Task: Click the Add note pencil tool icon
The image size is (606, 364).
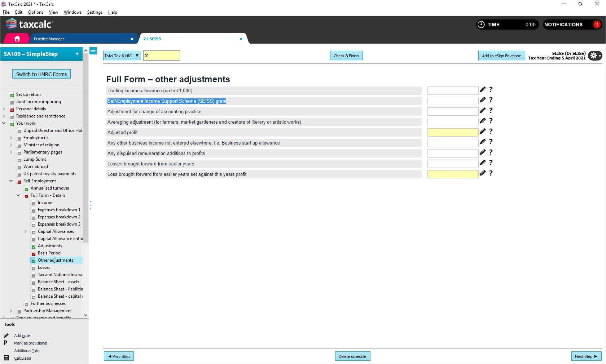Action: (x=6, y=336)
